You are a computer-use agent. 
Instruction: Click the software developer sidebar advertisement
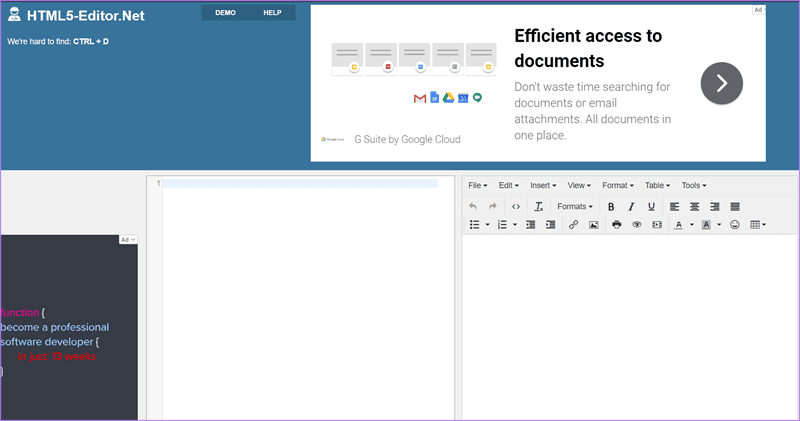[x=69, y=327]
